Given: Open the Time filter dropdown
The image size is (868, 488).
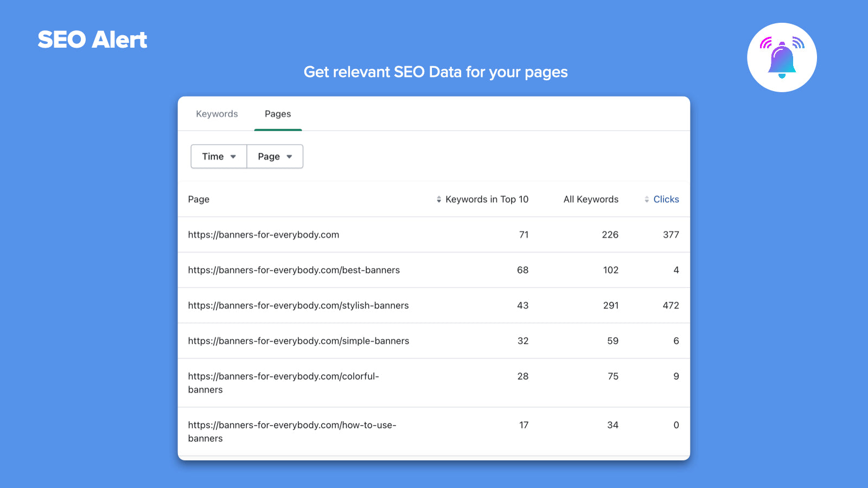Looking at the screenshot, I should click(219, 156).
